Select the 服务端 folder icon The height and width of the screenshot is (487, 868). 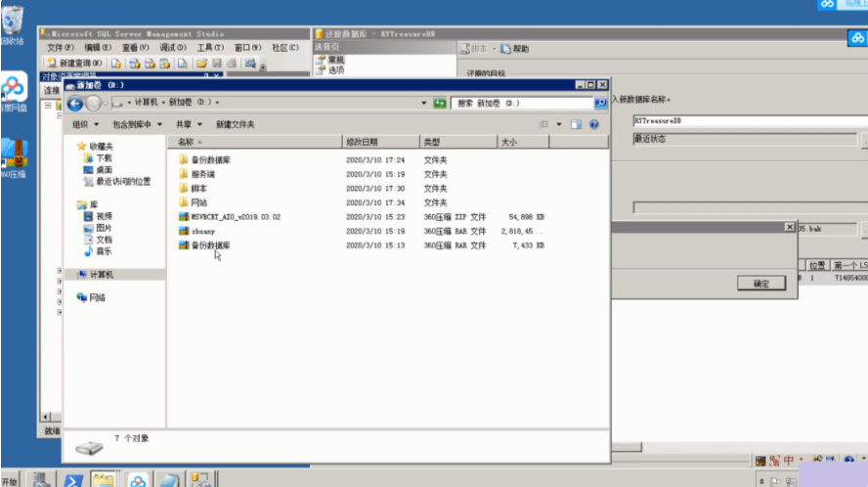point(184,174)
